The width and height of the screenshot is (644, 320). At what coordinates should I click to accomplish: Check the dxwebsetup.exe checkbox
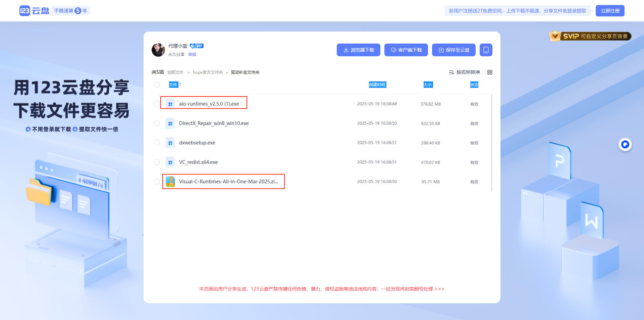(x=157, y=143)
